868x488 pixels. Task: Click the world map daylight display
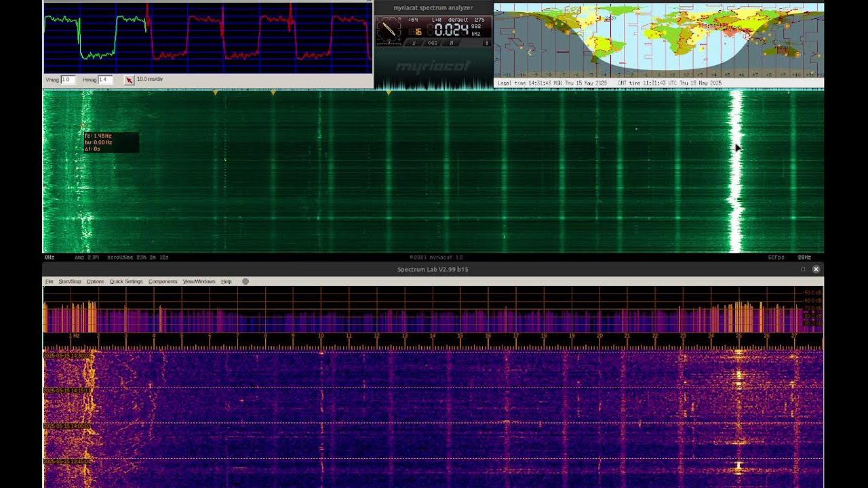coord(658,41)
